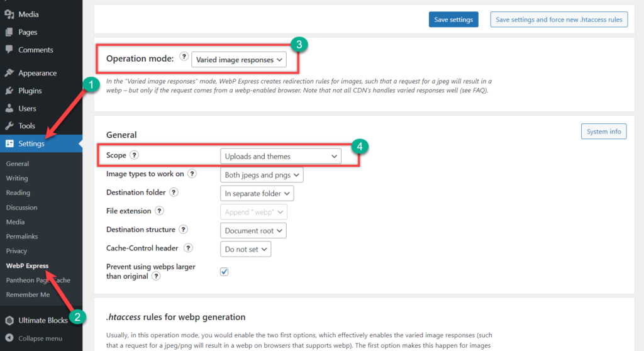Click the Collapse menu arrow icon

tap(9, 338)
